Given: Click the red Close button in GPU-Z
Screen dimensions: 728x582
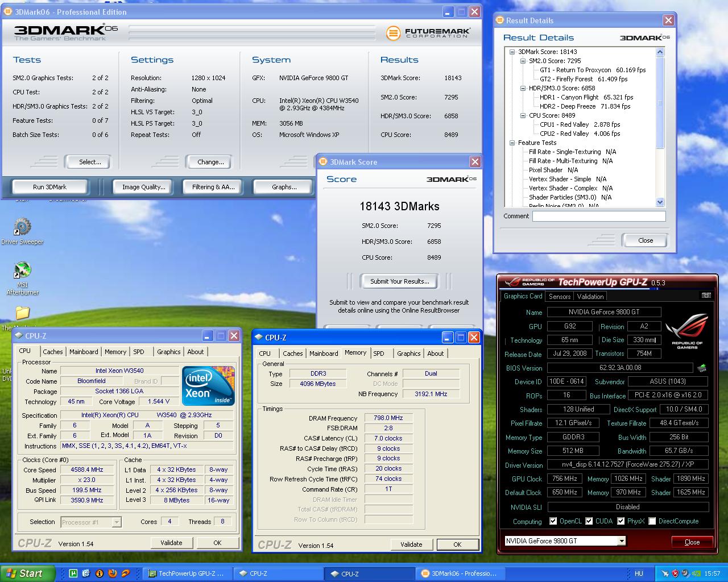Looking at the screenshot, I should [x=692, y=542].
